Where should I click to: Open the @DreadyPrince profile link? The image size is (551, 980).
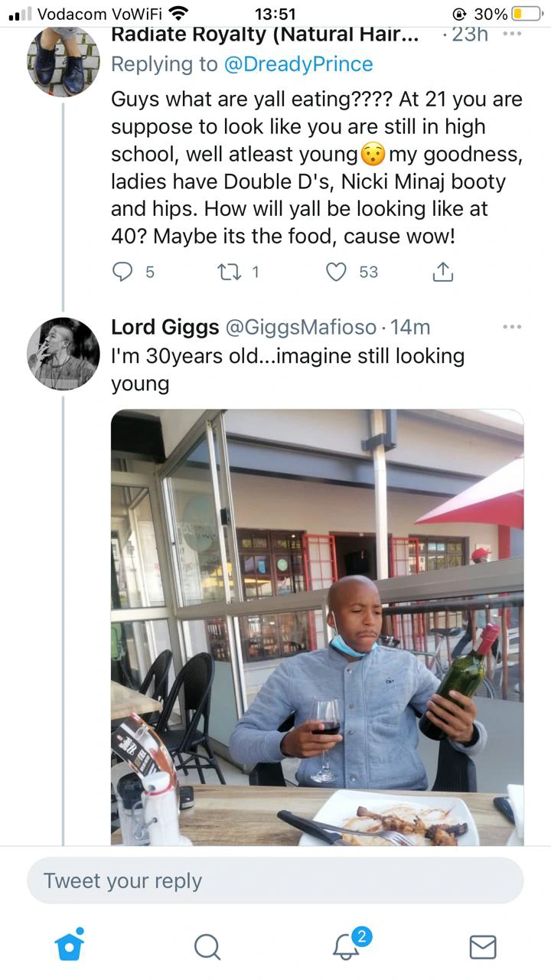[298, 64]
